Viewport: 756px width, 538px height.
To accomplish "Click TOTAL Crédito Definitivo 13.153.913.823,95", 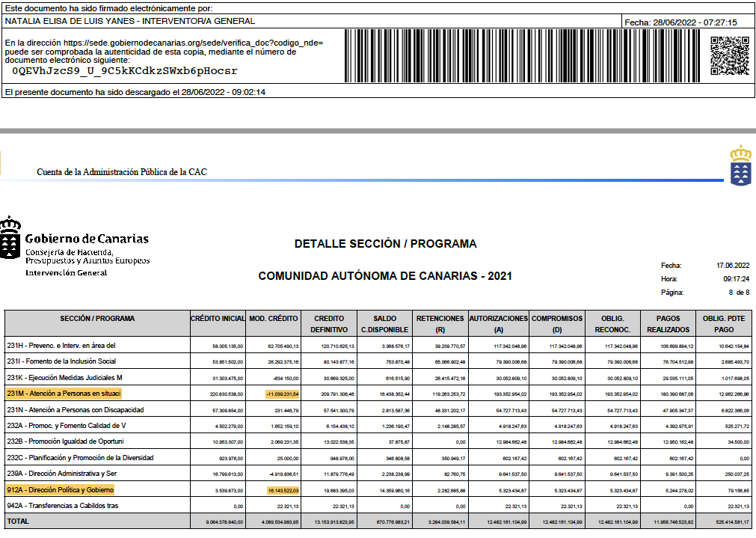I will [x=334, y=522].
